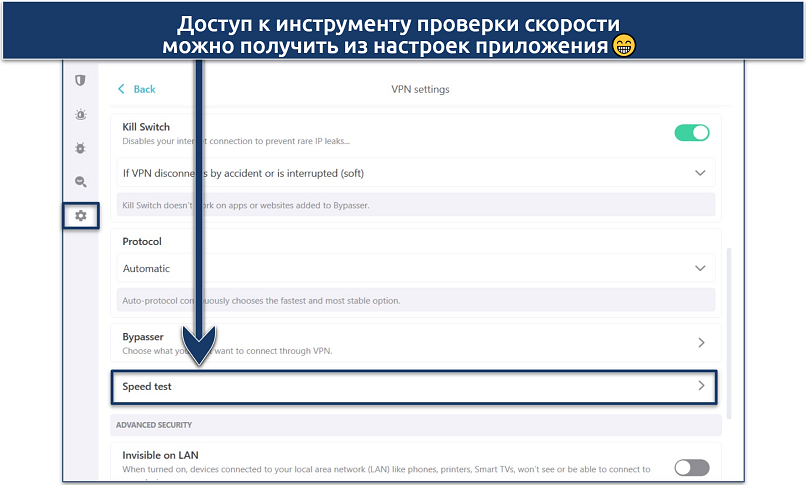Click the Invisible on LAN label
This screenshot has width=806, height=485.
coord(160,455)
